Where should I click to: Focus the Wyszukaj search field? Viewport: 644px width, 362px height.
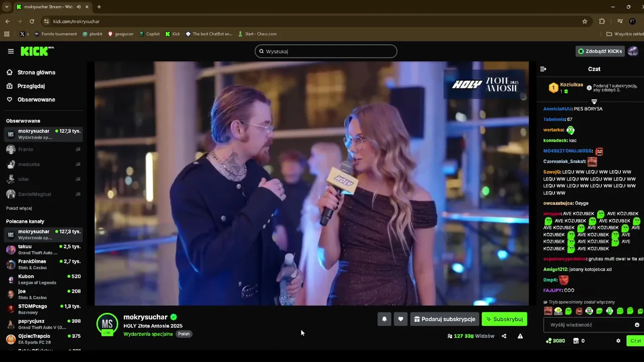tap(326, 51)
